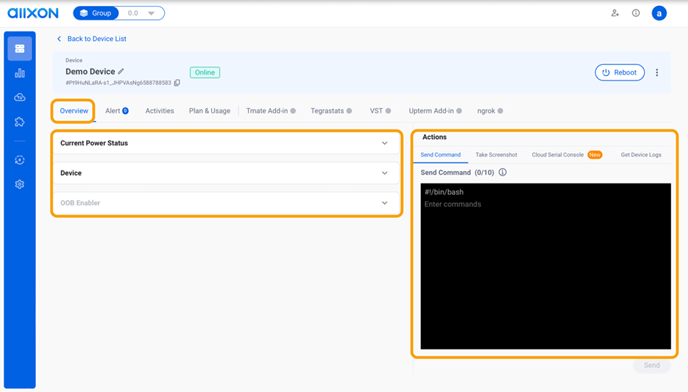Click the Send Command info icon
This screenshot has height=392, width=688.
(502, 172)
